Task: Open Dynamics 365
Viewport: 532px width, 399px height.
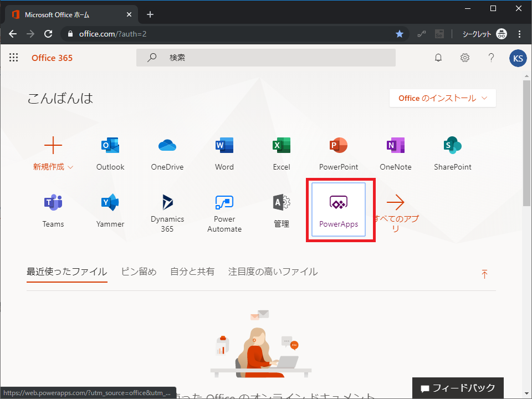Action: coord(167,213)
